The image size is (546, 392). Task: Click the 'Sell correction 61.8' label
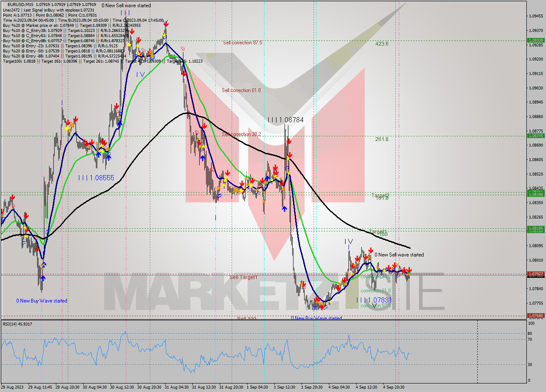click(x=241, y=90)
